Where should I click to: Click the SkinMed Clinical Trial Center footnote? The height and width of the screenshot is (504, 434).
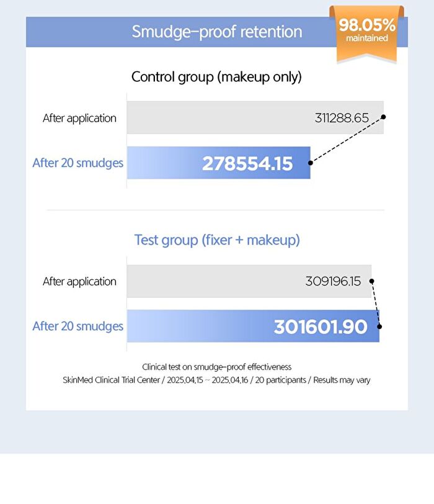click(x=216, y=380)
